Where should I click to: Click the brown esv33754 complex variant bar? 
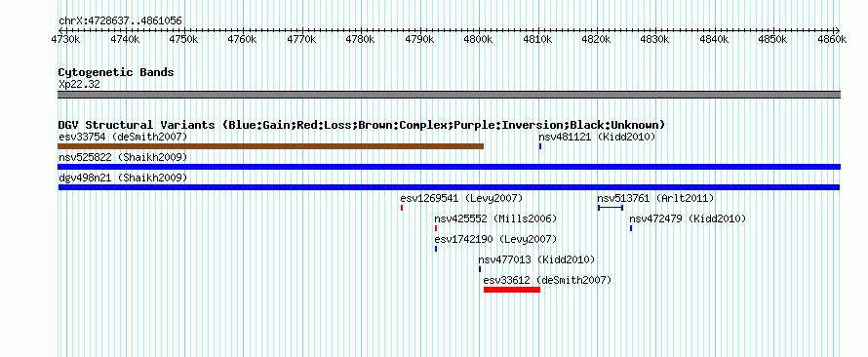[x=271, y=146]
